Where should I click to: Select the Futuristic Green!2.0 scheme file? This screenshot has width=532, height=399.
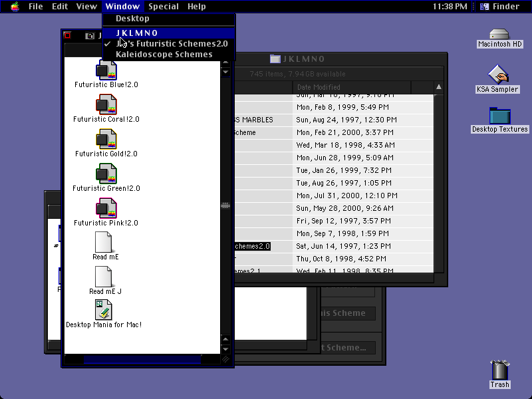point(106,174)
